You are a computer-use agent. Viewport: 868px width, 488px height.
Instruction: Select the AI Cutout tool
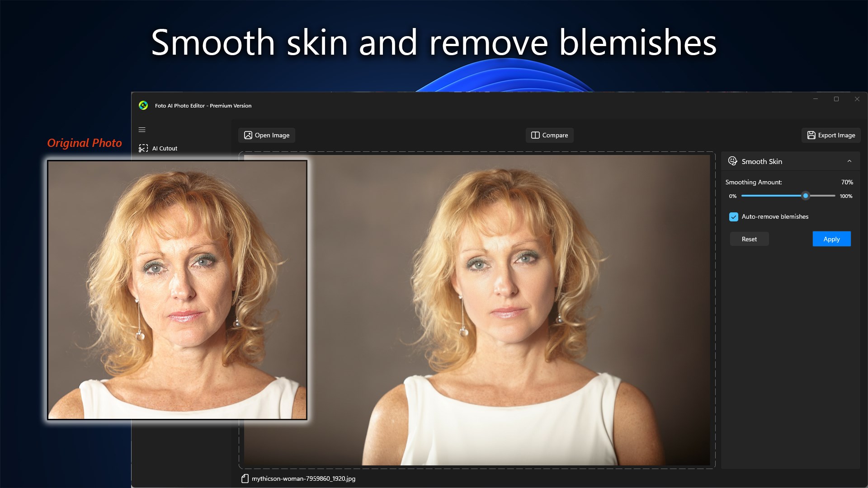tap(158, 148)
